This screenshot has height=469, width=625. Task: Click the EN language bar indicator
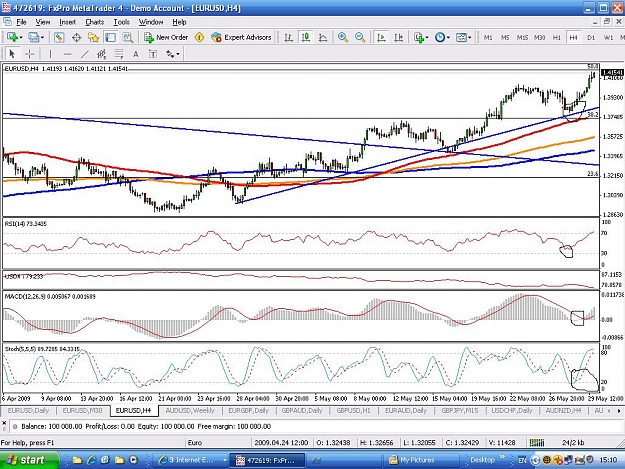[522, 461]
